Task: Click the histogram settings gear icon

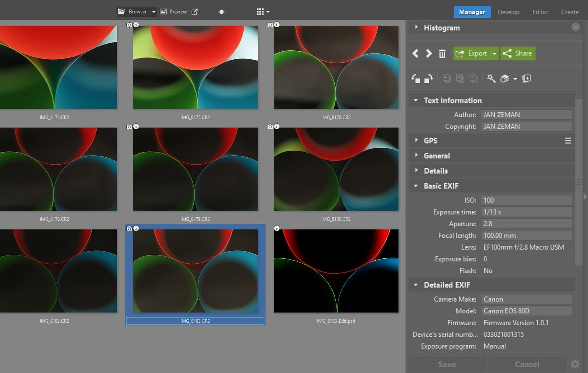Action: click(576, 27)
